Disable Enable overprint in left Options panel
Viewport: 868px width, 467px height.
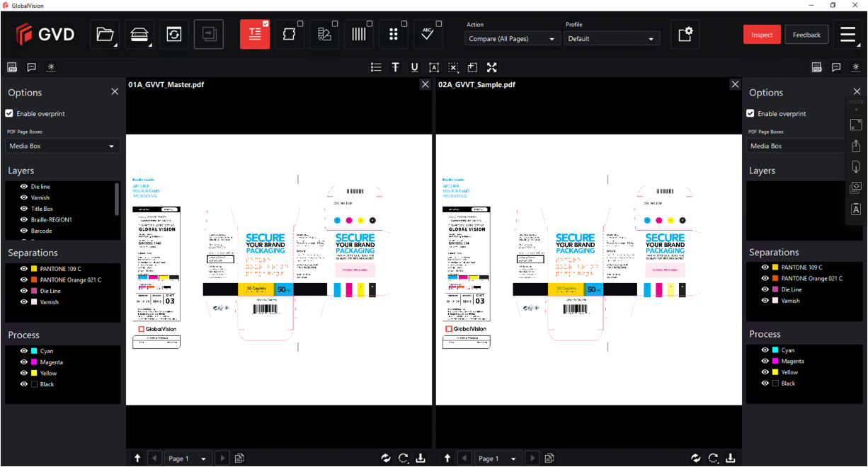9,113
